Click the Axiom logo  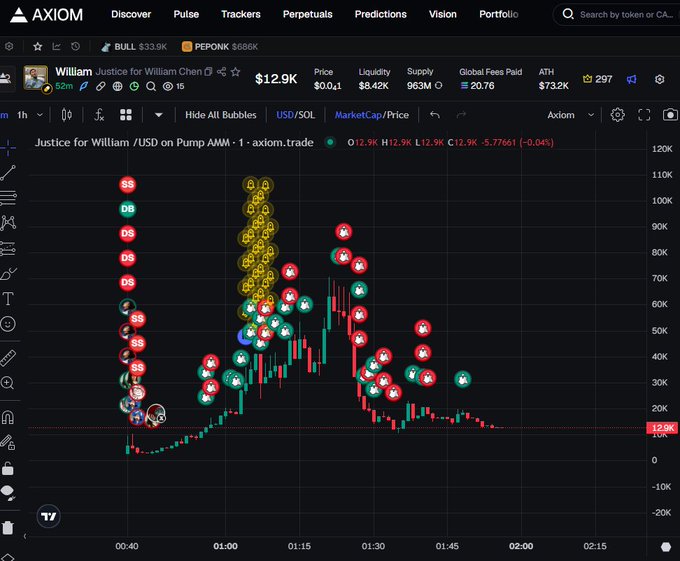click(x=46, y=15)
